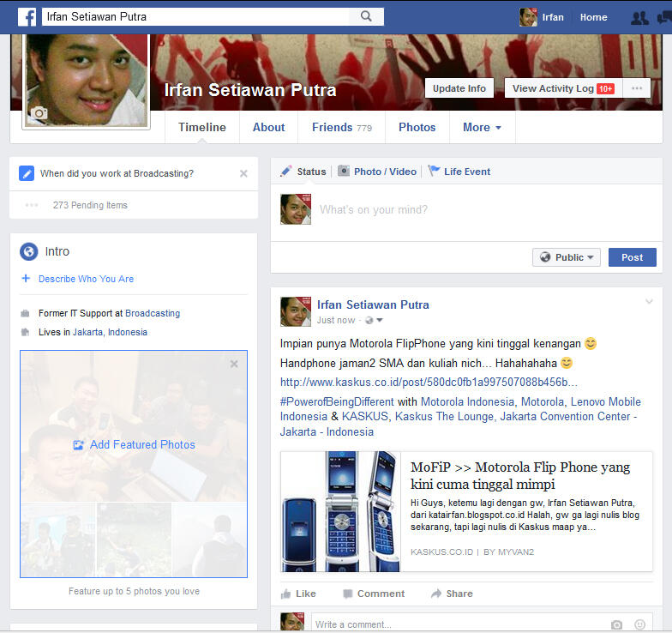Screen dimensions: 672x633
Task: Open the Lenovo Mobile Indonesia tag
Action: pyautogui.click(x=461, y=409)
